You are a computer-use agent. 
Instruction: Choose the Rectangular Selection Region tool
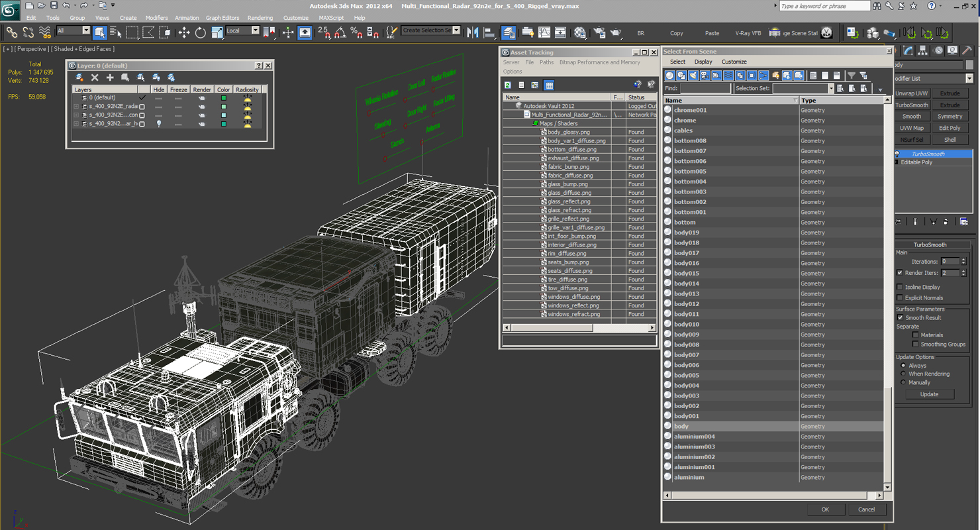[132, 32]
